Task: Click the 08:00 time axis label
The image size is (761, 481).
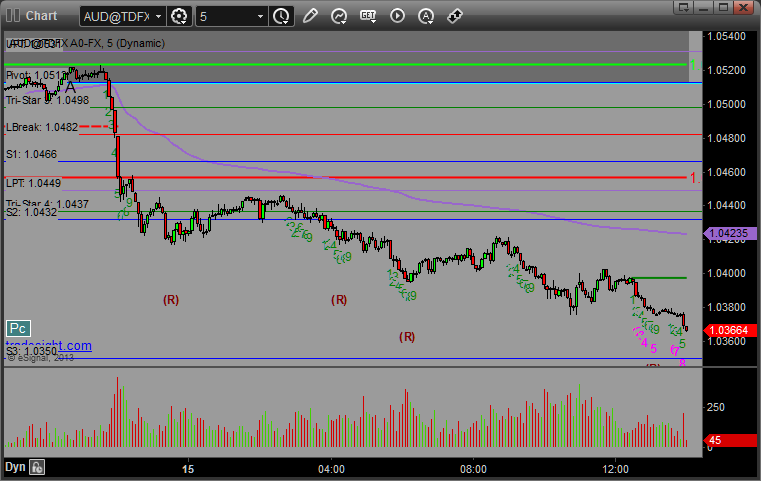Action: pyautogui.click(x=473, y=469)
